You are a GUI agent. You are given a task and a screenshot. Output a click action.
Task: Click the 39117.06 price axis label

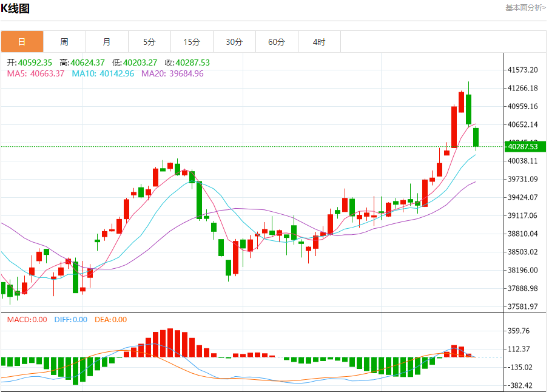coord(523,215)
